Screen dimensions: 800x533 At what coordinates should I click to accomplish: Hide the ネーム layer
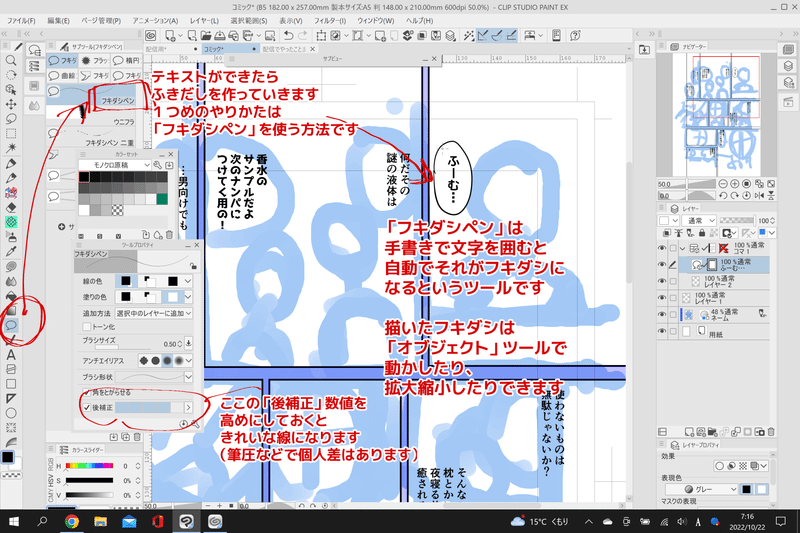(662, 314)
